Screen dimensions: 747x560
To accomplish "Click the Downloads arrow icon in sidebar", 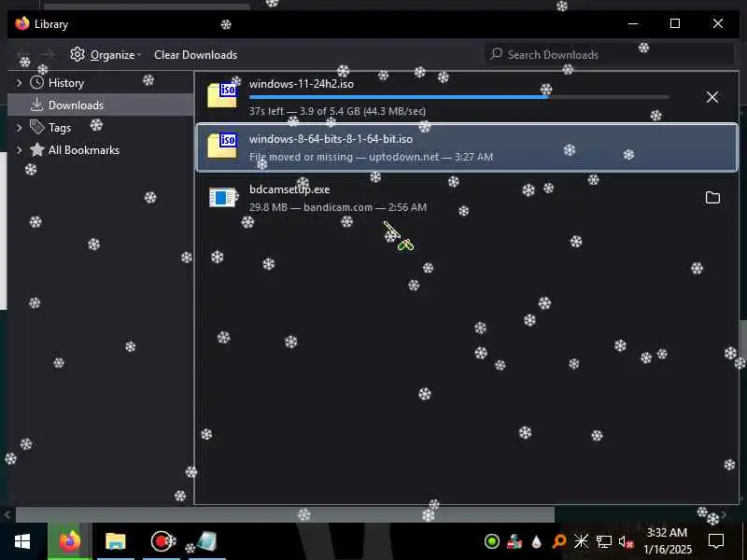I will coord(36,105).
